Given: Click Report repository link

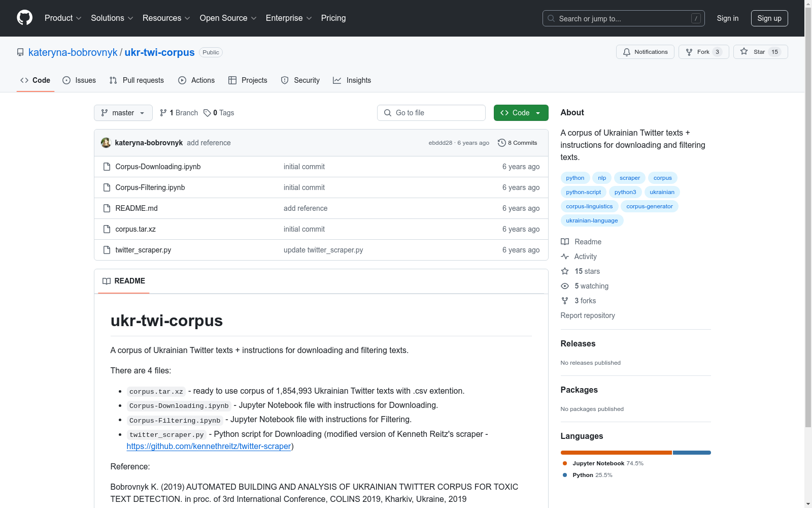Looking at the screenshot, I should point(588,315).
